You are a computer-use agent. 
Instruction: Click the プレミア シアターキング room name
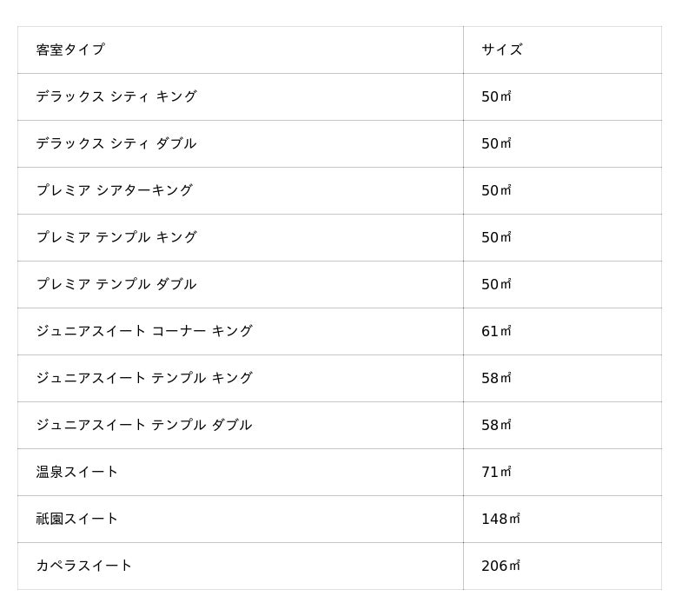pyautogui.click(x=115, y=190)
